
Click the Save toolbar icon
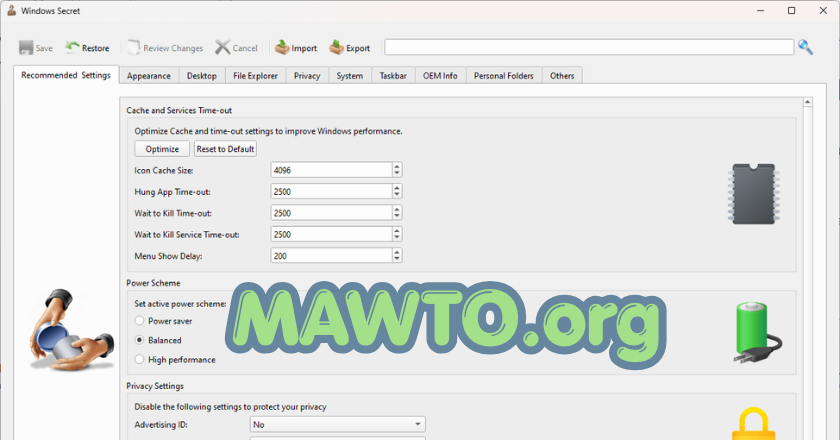click(x=26, y=48)
